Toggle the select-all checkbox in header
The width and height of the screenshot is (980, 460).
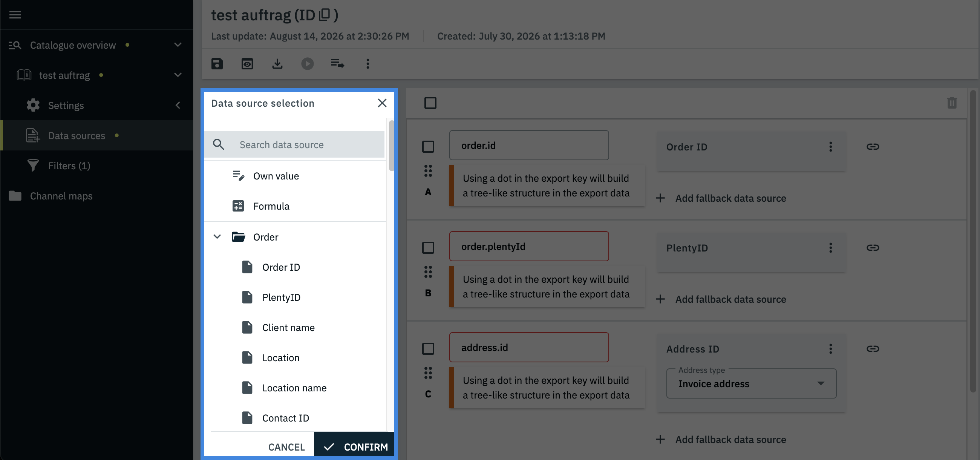pyautogui.click(x=430, y=103)
